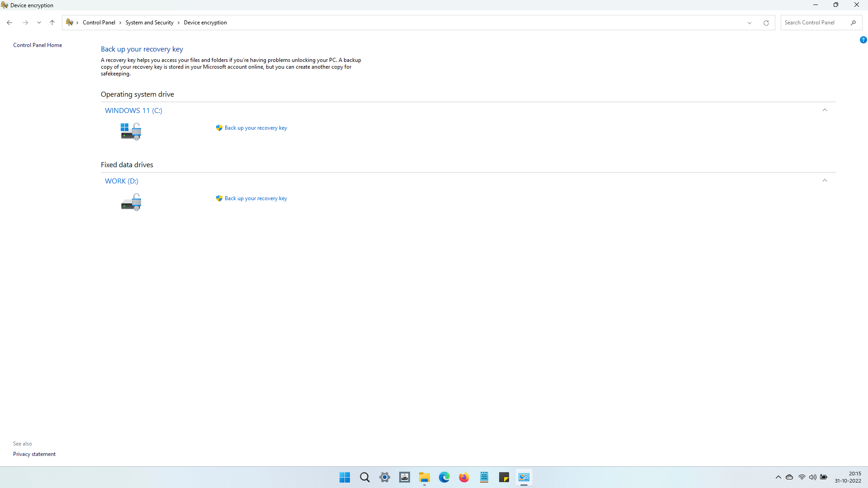This screenshot has height=488, width=868.
Task: Click the WORK (D:) drive icon
Action: [131, 202]
